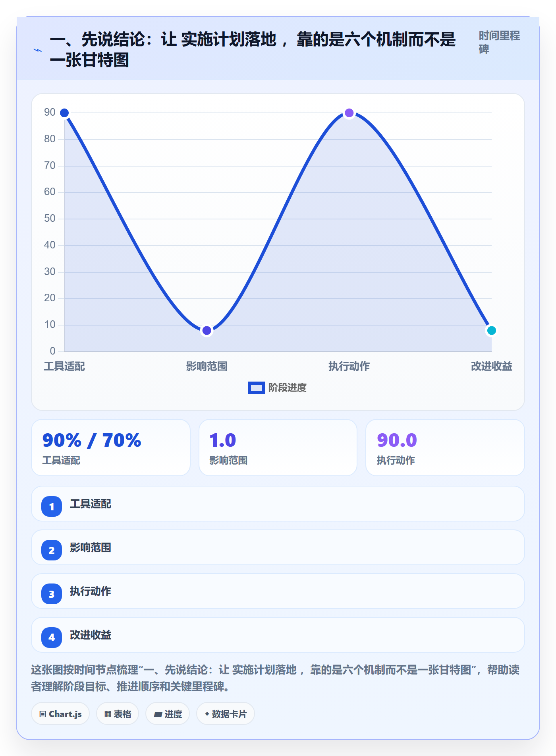
Task: Click the 时间里程碑 label in the header
Action: [x=499, y=42]
